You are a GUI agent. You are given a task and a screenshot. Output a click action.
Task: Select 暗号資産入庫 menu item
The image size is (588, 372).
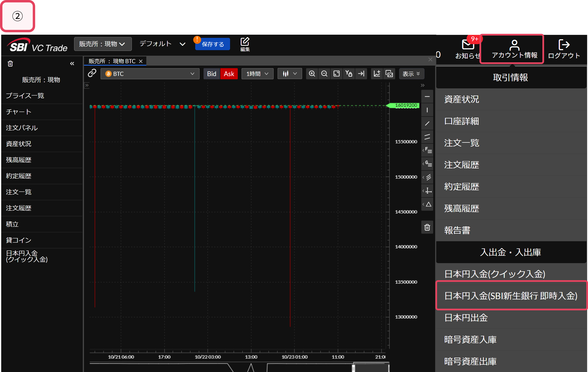pyautogui.click(x=511, y=340)
